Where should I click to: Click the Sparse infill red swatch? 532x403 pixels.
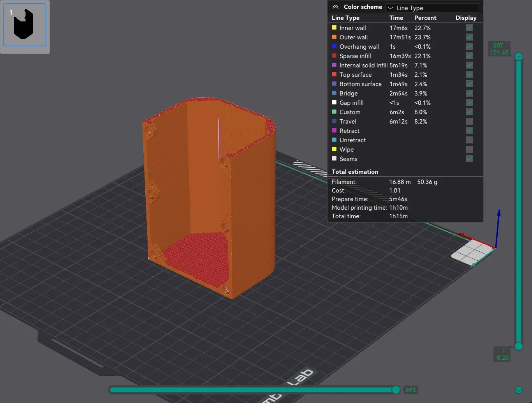point(334,56)
